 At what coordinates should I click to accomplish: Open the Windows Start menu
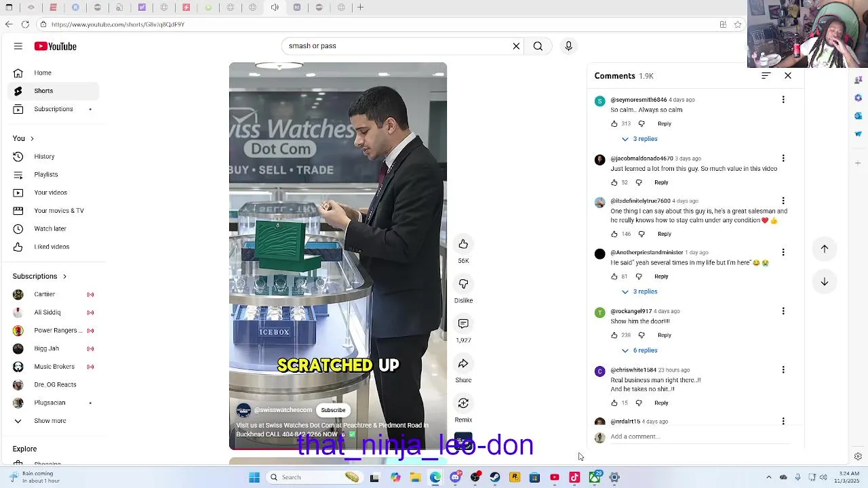point(254,477)
